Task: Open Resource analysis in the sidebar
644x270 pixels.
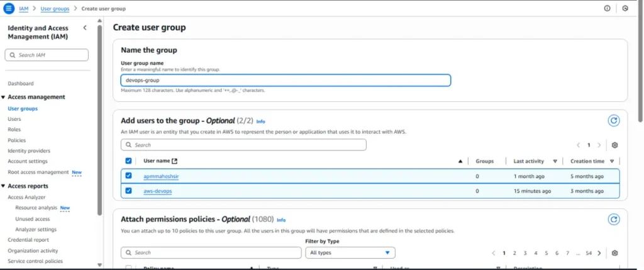Action: pyautogui.click(x=36, y=208)
